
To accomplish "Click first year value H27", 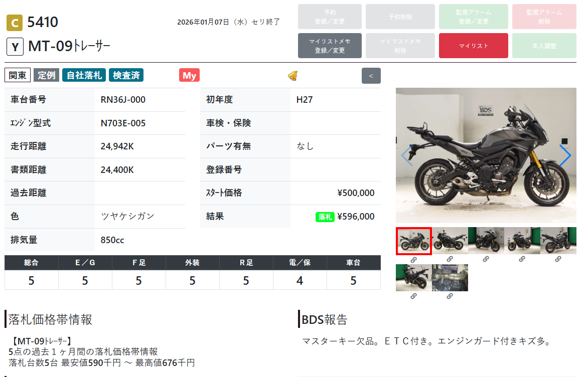I will coord(304,100).
